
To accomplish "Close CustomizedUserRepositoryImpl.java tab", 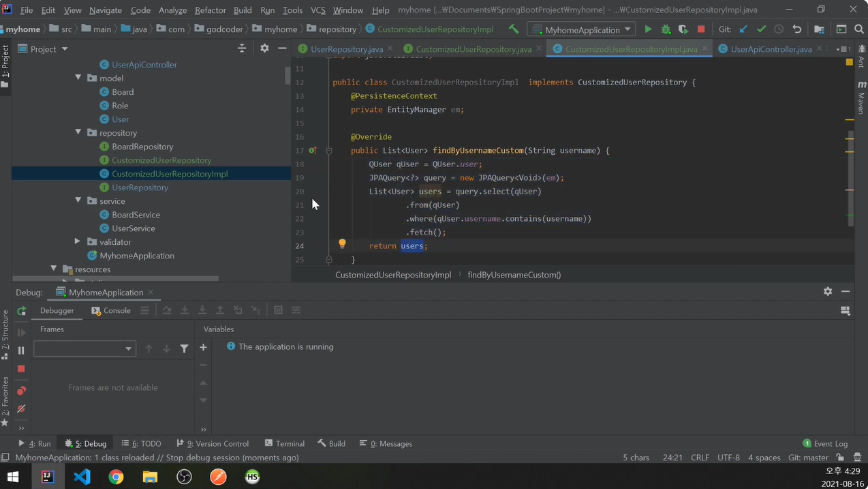I will click(x=704, y=49).
